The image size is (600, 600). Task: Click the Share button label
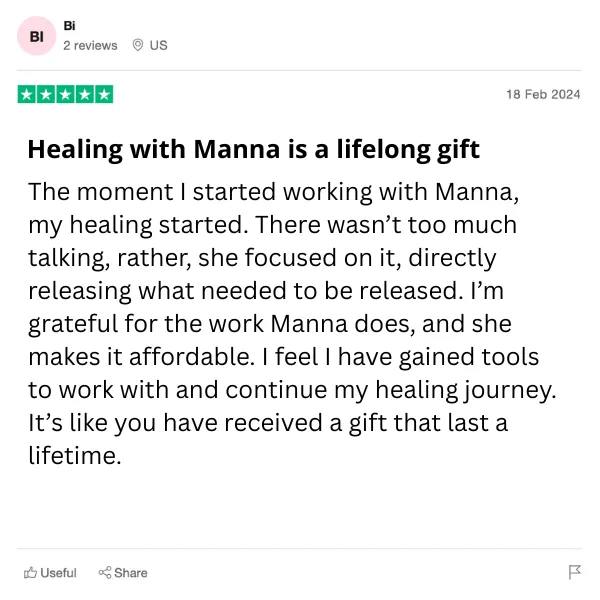click(x=130, y=573)
